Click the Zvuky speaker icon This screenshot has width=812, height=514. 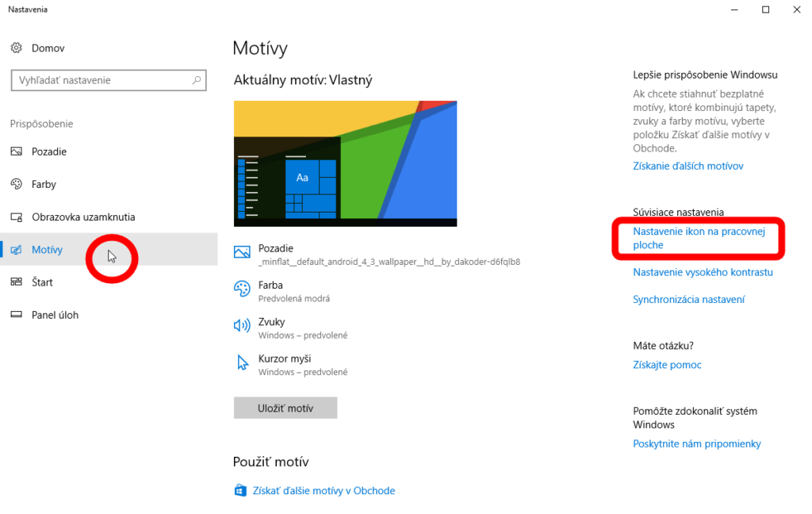click(242, 326)
